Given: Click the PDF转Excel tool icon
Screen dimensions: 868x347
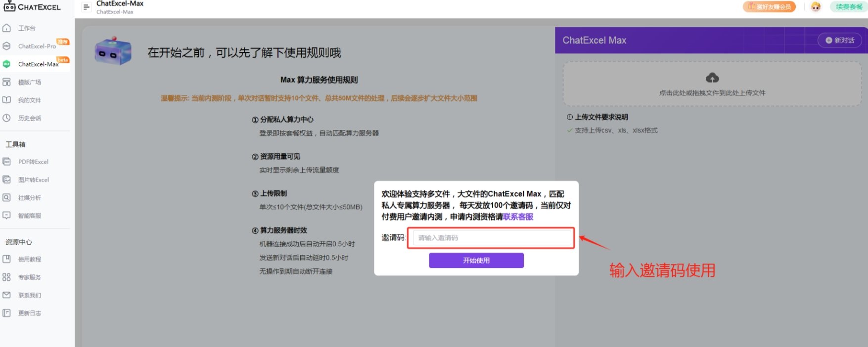Looking at the screenshot, I should [7, 162].
